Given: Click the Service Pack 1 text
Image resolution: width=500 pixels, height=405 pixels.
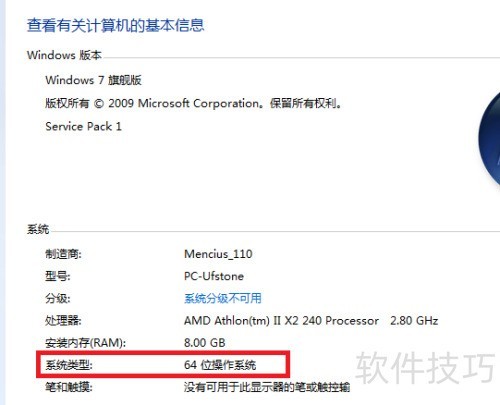Looking at the screenshot, I should tap(83, 126).
